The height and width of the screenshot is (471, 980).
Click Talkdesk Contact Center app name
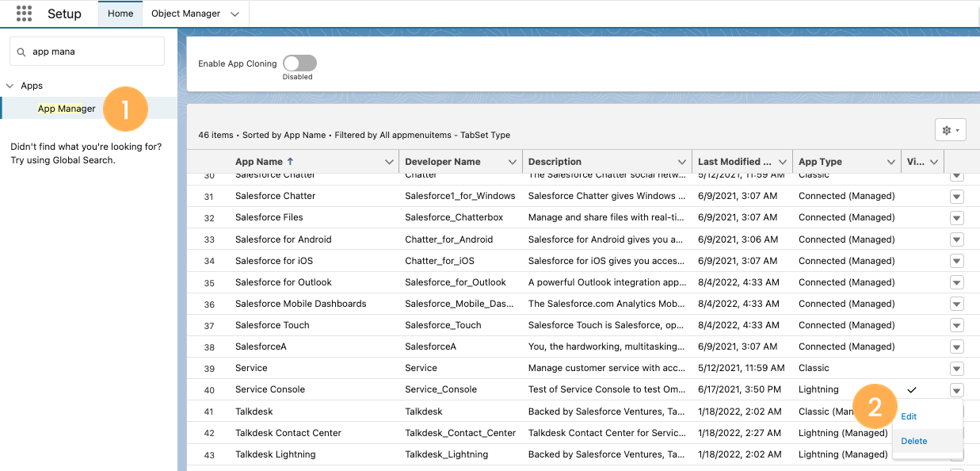(x=288, y=433)
